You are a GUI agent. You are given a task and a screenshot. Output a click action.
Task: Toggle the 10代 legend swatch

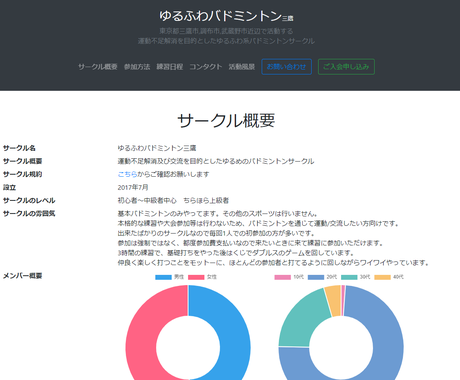click(x=283, y=277)
